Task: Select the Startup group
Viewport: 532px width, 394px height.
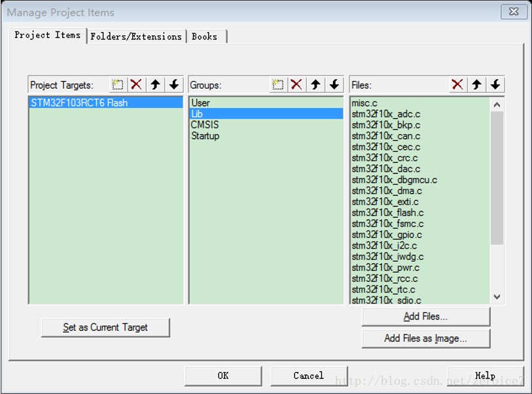Action: point(266,135)
